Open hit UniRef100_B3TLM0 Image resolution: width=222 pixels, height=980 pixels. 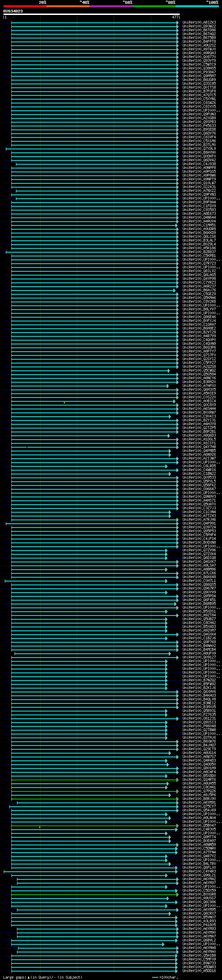[199, 145]
